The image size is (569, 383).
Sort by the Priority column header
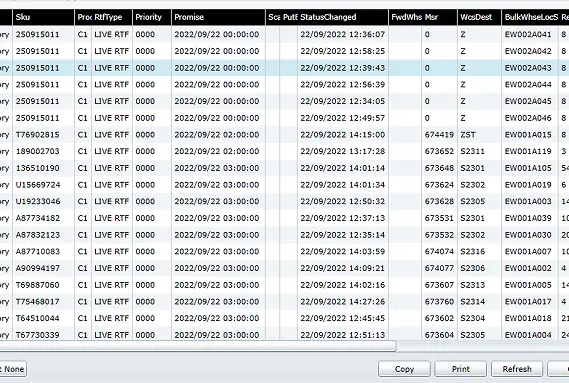pos(152,17)
